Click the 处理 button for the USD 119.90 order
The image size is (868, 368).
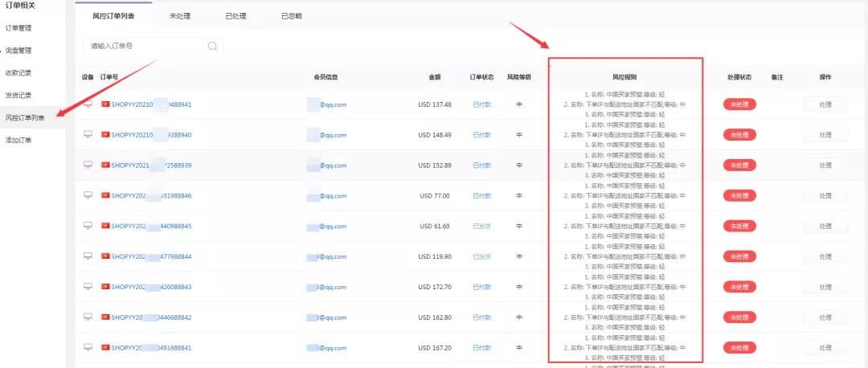coord(825,256)
